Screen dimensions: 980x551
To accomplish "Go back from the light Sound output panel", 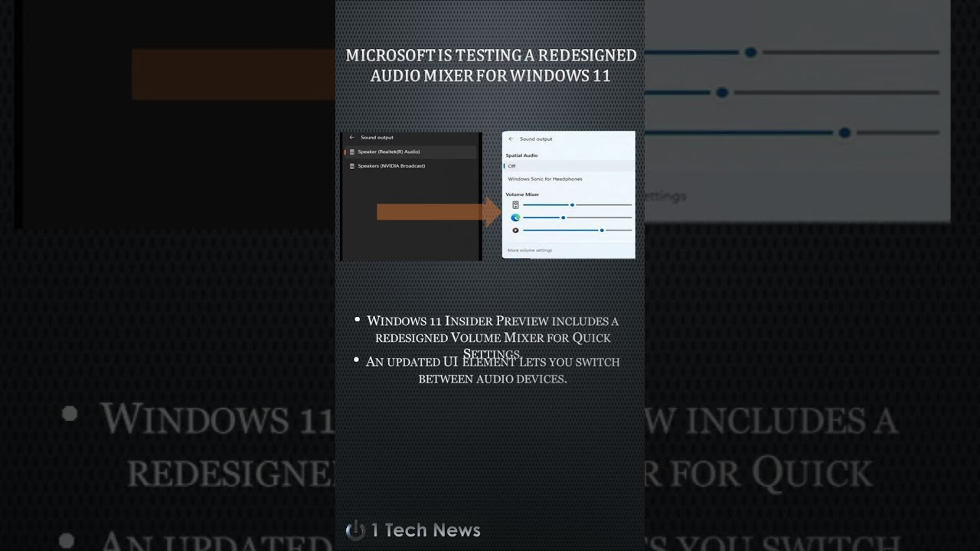I will click(511, 139).
